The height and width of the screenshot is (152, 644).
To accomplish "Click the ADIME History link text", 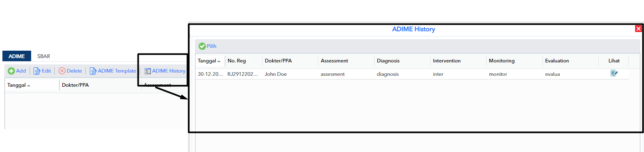I will pyautogui.click(x=169, y=71).
